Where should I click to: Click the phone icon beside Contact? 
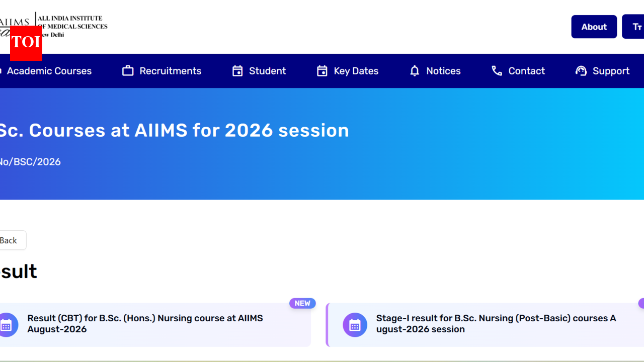click(x=497, y=71)
